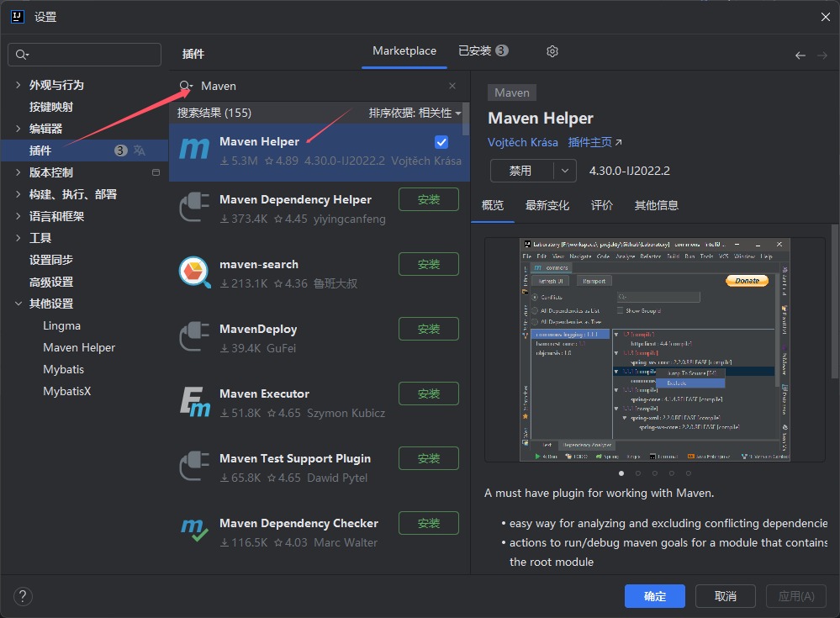The image size is (840, 618).
Task: Open plugin gear settings menu
Action: 552,51
